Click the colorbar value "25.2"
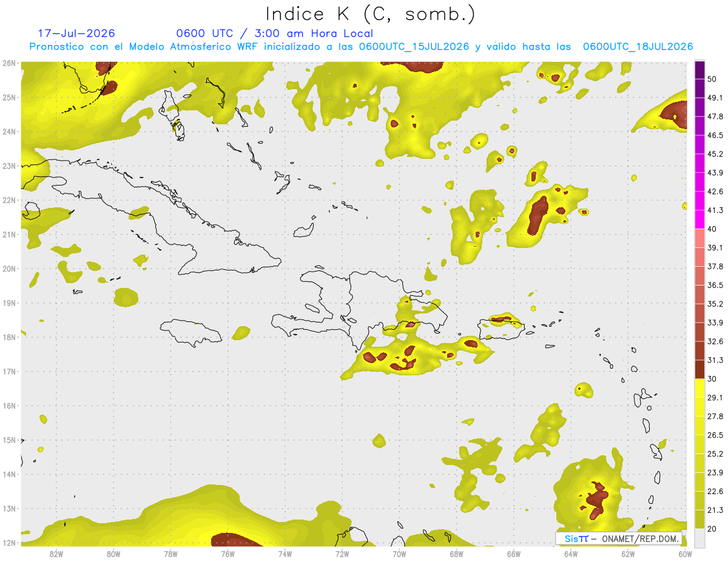This screenshot has height=562, width=728. [x=715, y=453]
